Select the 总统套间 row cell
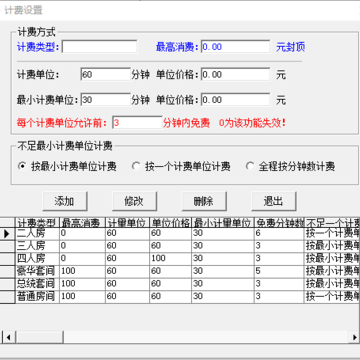 pyautogui.click(x=37, y=284)
